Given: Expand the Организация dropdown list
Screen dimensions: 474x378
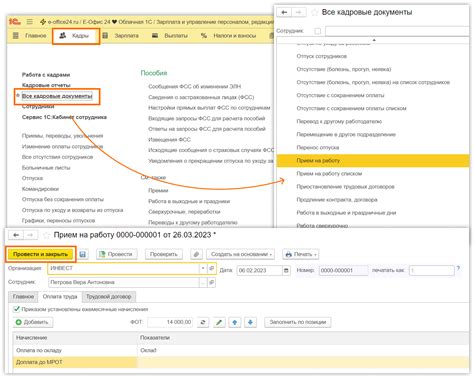Looking at the screenshot, I should [x=203, y=268].
